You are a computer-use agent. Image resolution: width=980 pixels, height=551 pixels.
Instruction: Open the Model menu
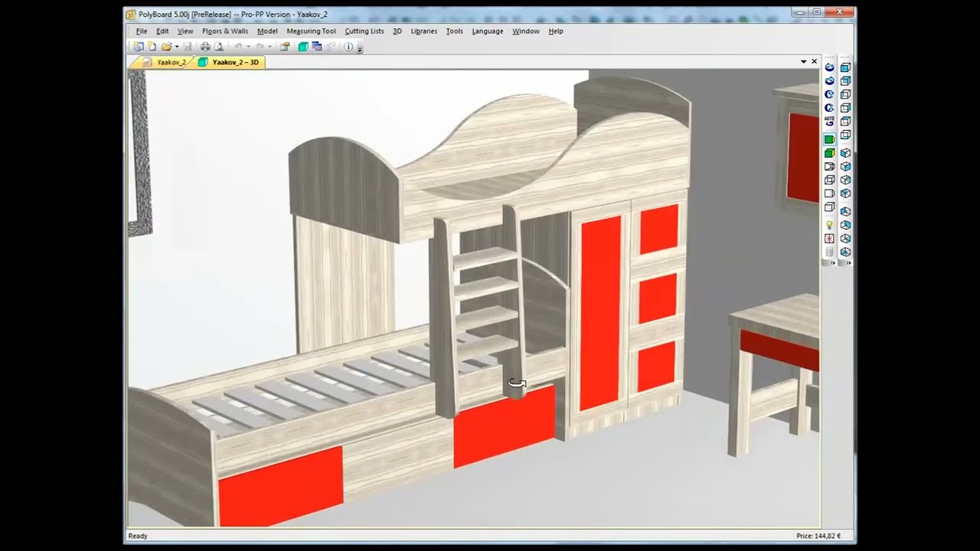click(267, 31)
